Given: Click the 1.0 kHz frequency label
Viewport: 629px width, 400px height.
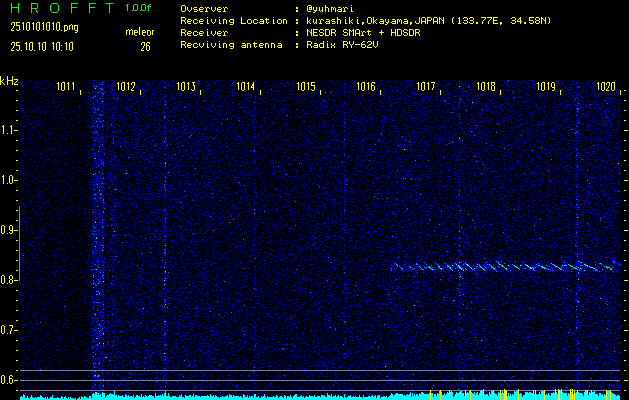Looking at the screenshot, I should (x=7, y=180).
